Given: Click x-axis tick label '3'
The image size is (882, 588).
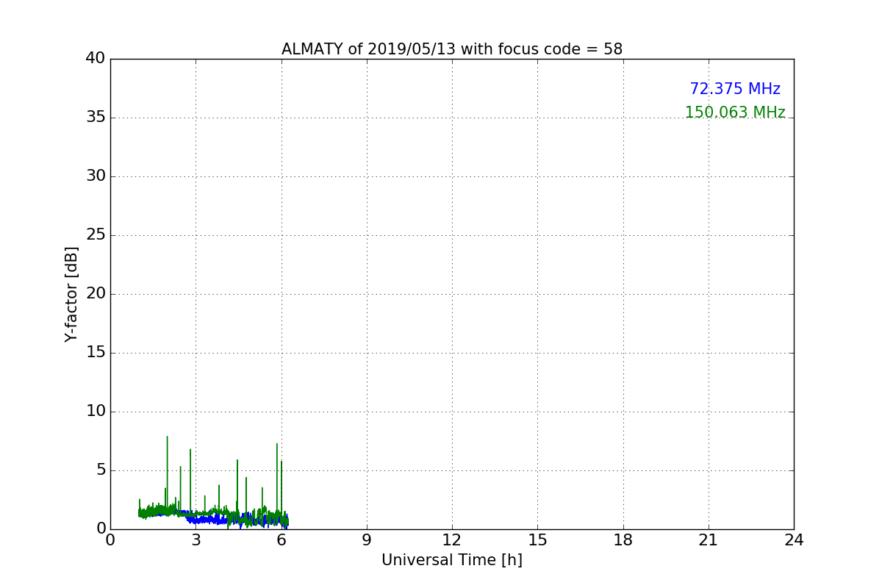Looking at the screenshot, I should [196, 540].
